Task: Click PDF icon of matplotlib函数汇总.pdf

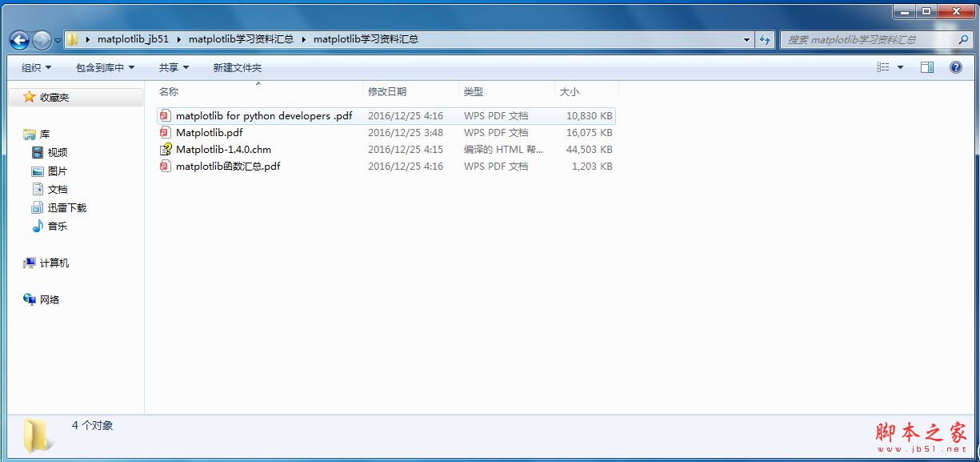Action: pyautogui.click(x=166, y=167)
